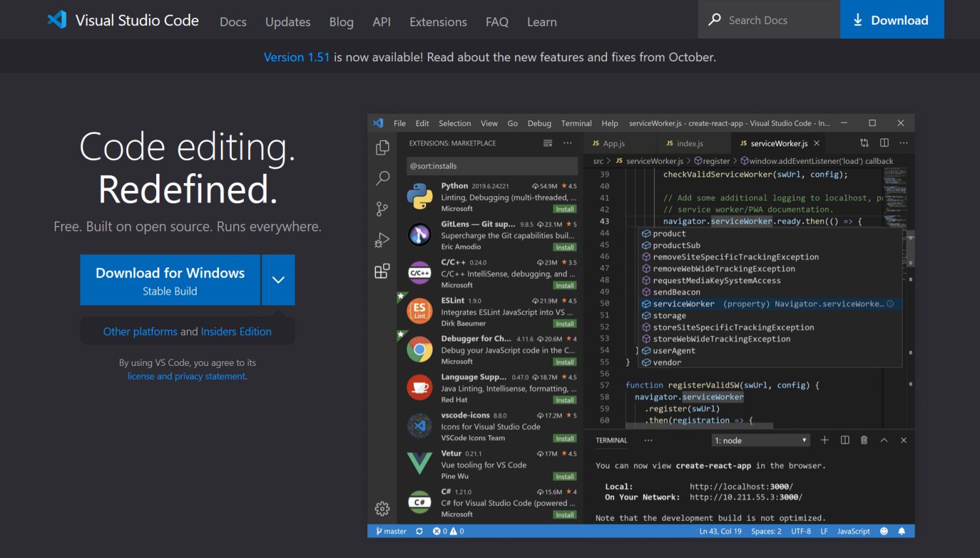Screen dimensions: 980x558
Task: Open the Explorer view in the activity bar
Action: click(x=382, y=148)
